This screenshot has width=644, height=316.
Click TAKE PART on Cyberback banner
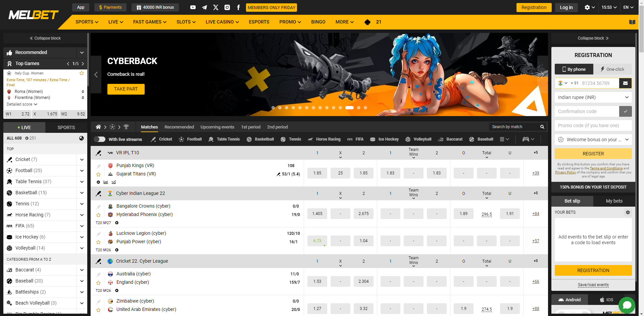126,89
